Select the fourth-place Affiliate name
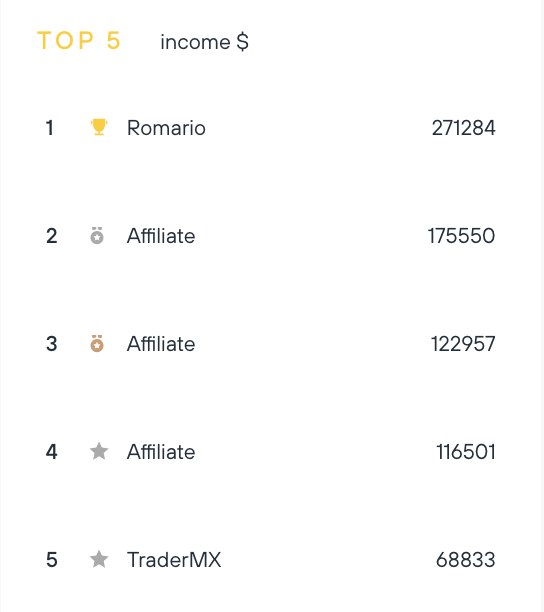544x612 pixels. click(161, 452)
